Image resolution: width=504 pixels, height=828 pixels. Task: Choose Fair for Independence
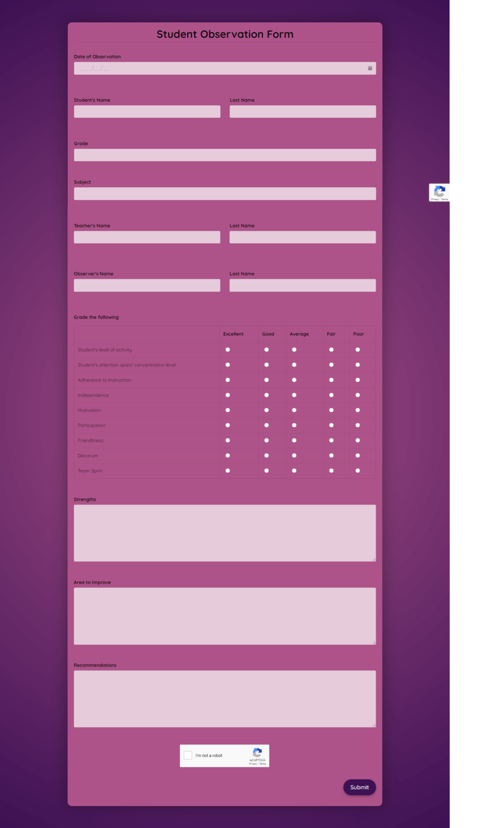click(331, 395)
